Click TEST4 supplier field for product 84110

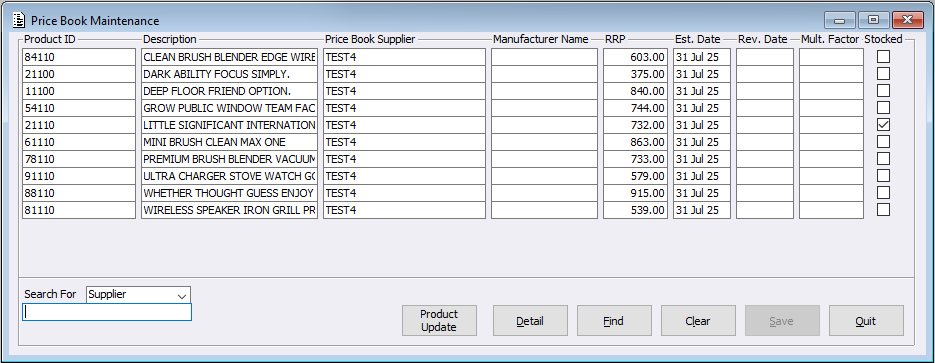pyautogui.click(x=404, y=57)
